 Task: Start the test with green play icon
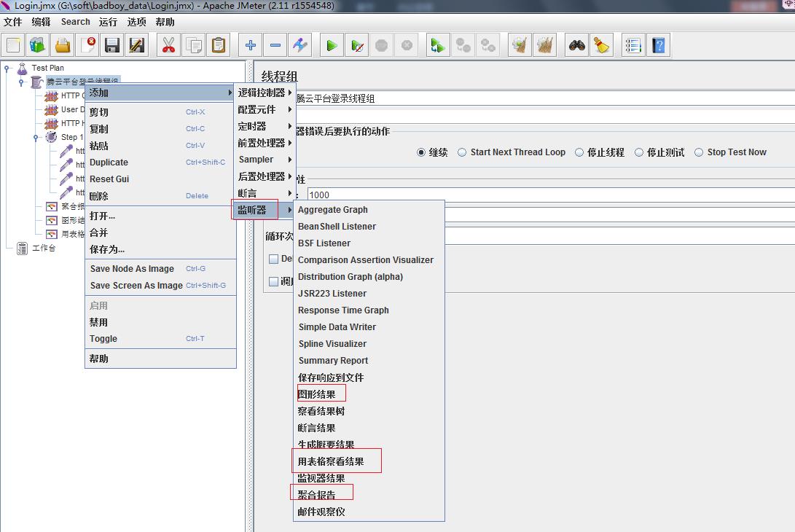coord(332,45)
